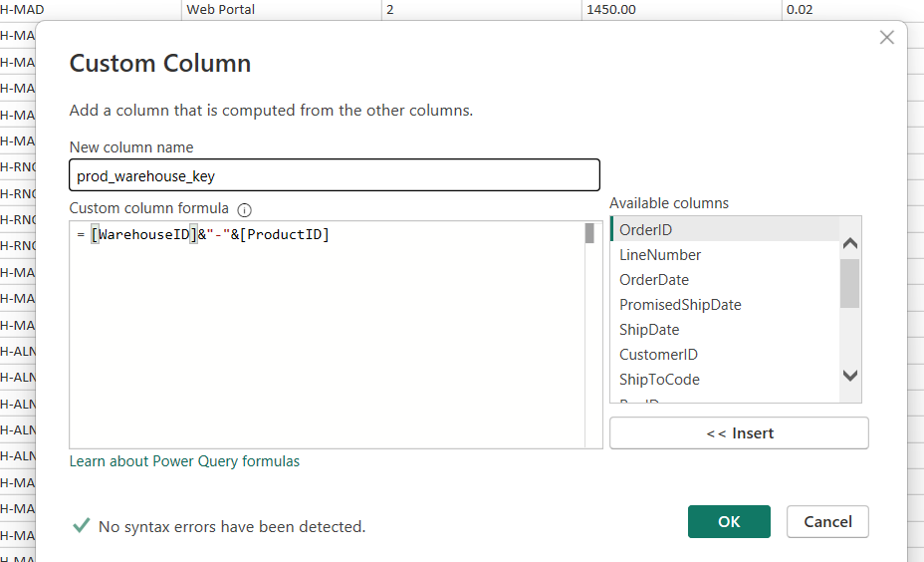Select ShipToCode in Available columns
924x562 pixels.
[725, 380]
